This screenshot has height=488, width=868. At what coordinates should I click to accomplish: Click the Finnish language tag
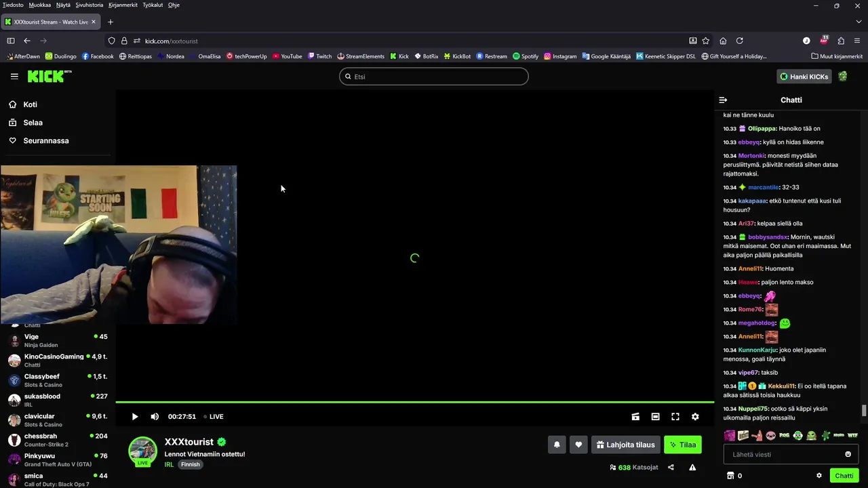[191, 464]
